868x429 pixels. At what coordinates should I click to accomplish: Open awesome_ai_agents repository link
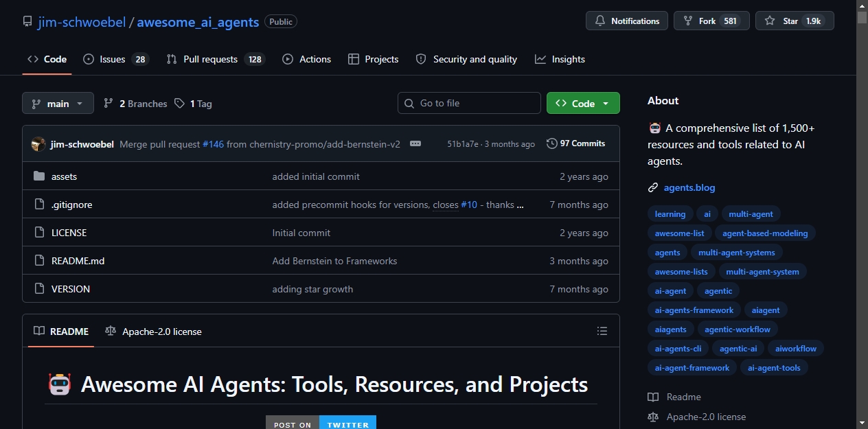[198, 21]
